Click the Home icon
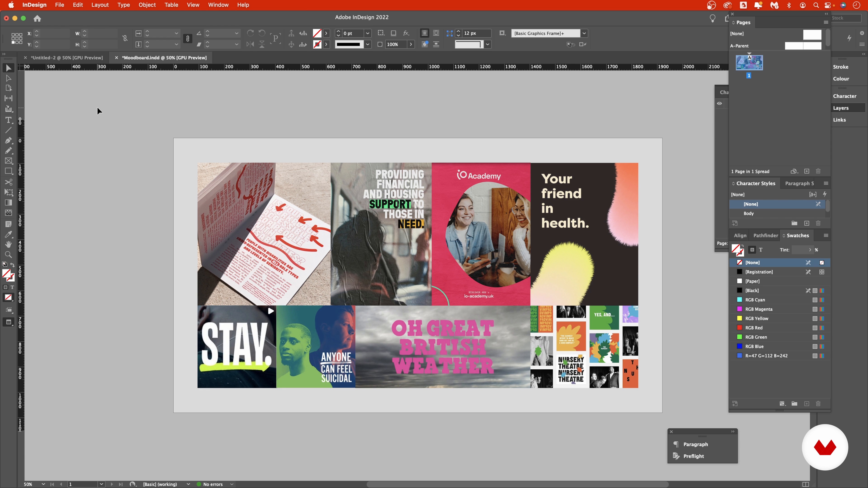The height and width of the screenshot is (488, 868). point(37,19)
